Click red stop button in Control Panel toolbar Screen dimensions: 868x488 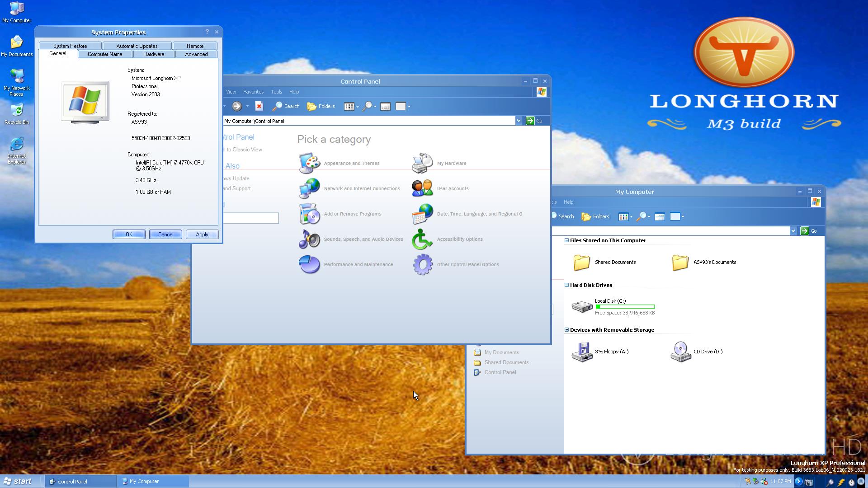pos(259,106)
